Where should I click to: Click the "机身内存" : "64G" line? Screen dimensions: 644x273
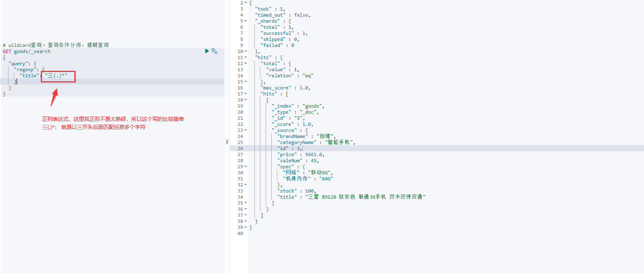(x=308, y=179)
